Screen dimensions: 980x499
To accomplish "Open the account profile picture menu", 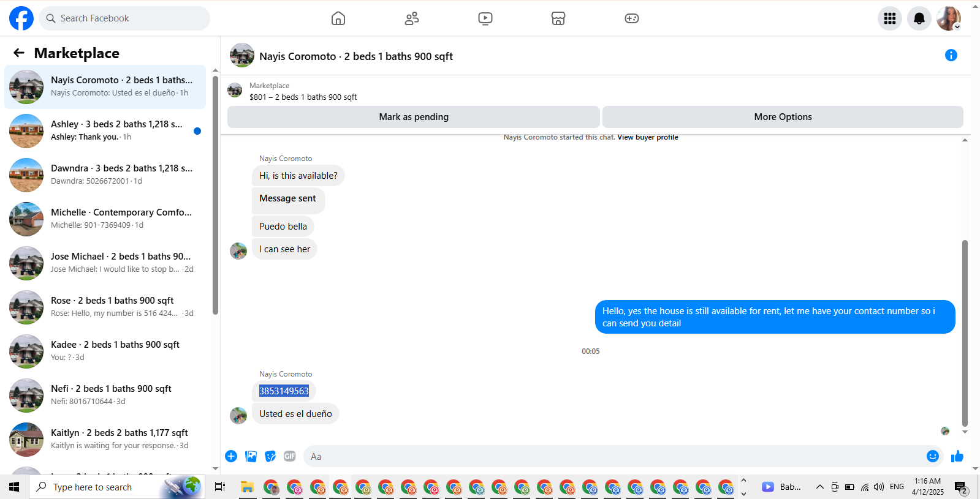I will 949,18.
